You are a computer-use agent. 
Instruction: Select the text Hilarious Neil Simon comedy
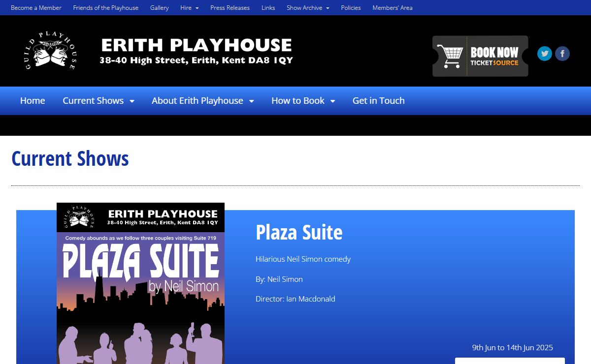[303, 259]
